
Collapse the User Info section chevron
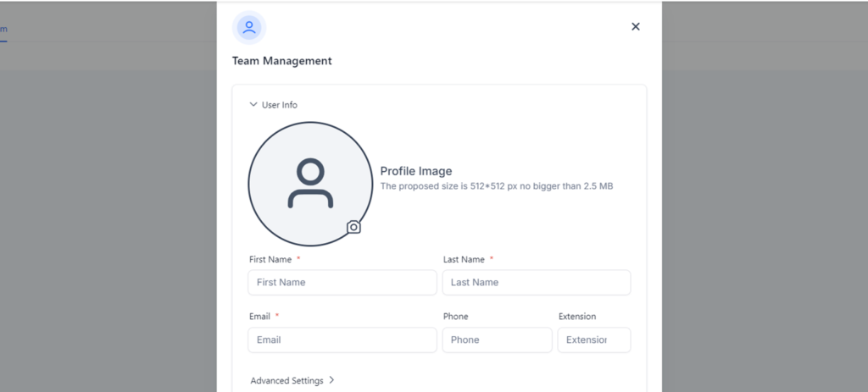[253, 105]
